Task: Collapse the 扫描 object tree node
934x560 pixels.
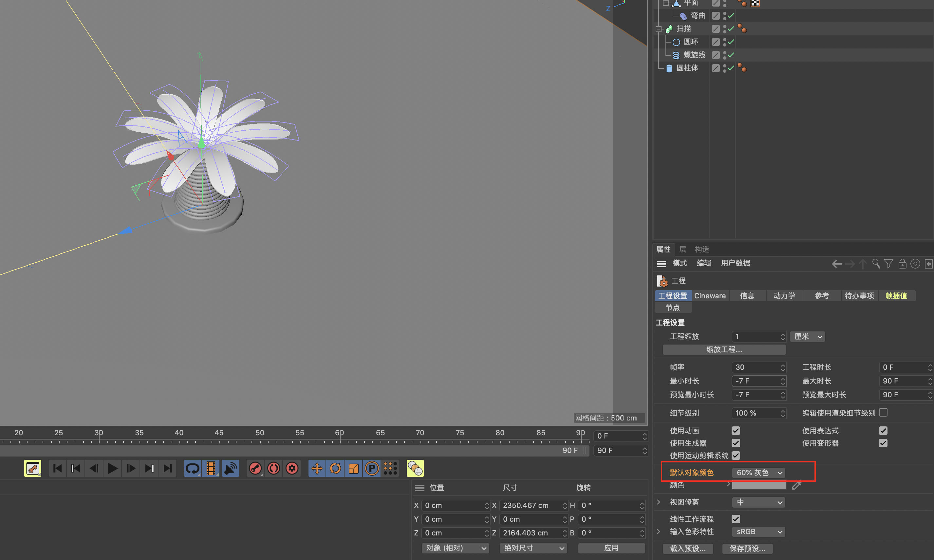Action: pyautogui.click(x=659, y=29)
